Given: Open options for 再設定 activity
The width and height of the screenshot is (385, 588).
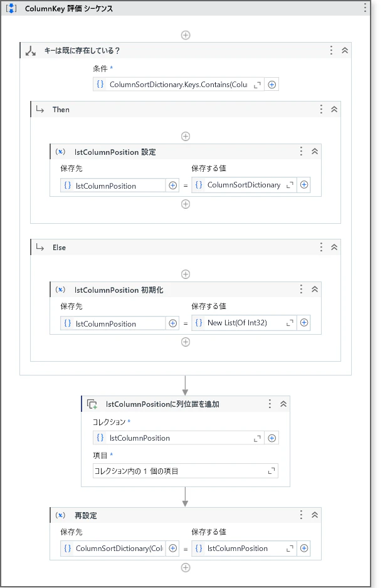Looking at the screenshot, I should [x=301, y=515].
